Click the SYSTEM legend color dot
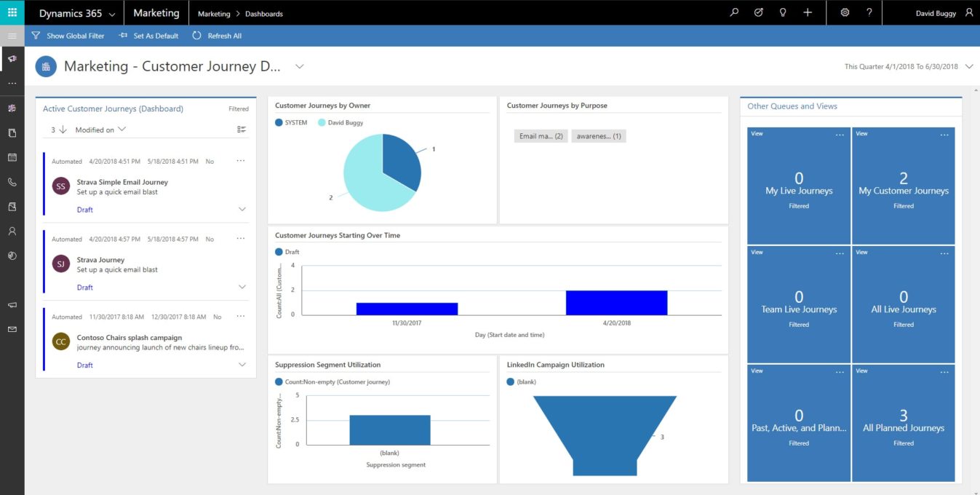The width and height of the screenshot is (980, 495). click(279, 123)
